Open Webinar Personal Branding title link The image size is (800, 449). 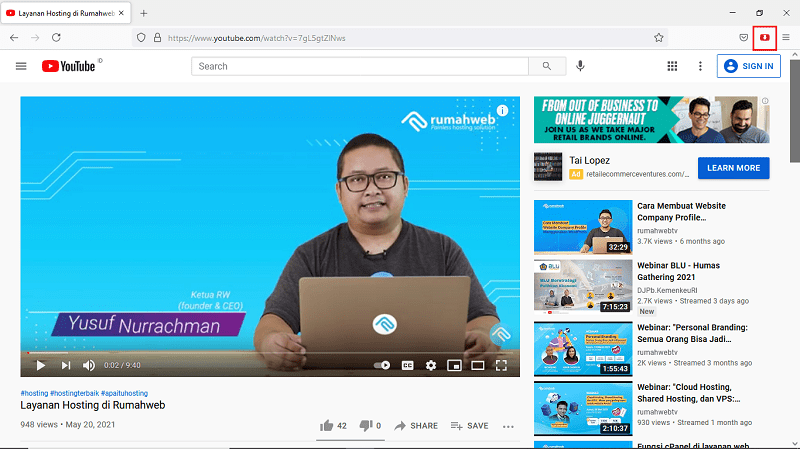pos(692,333)
